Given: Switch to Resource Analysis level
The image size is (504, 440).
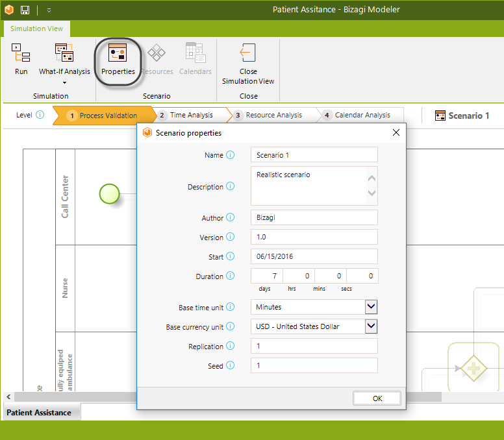Looking at the screenshot, I should pos(274,115).
